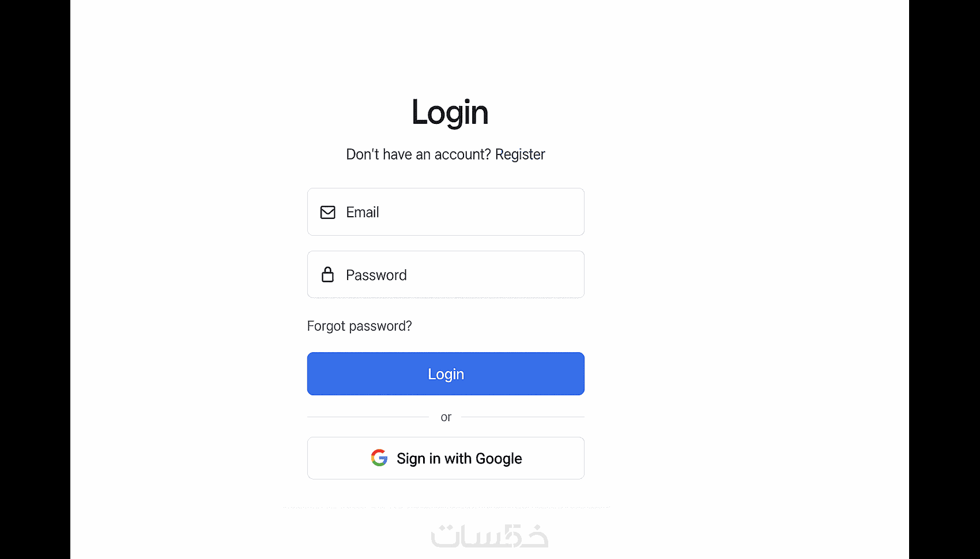980x559 pixels.
Task: Click the "Don't have an account?" text
Action: [x=419, y=154]
